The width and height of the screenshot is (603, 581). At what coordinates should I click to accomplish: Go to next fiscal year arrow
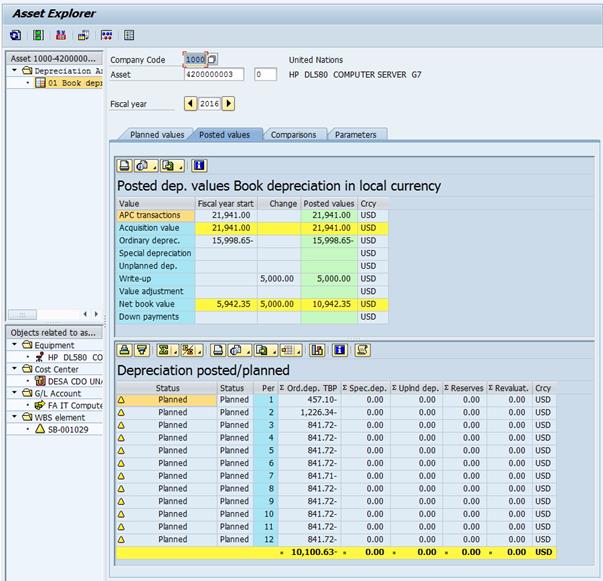point(229,104)
